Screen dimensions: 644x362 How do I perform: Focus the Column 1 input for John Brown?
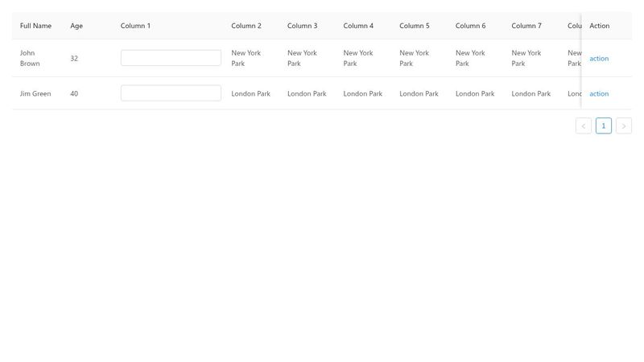(171, 58)
